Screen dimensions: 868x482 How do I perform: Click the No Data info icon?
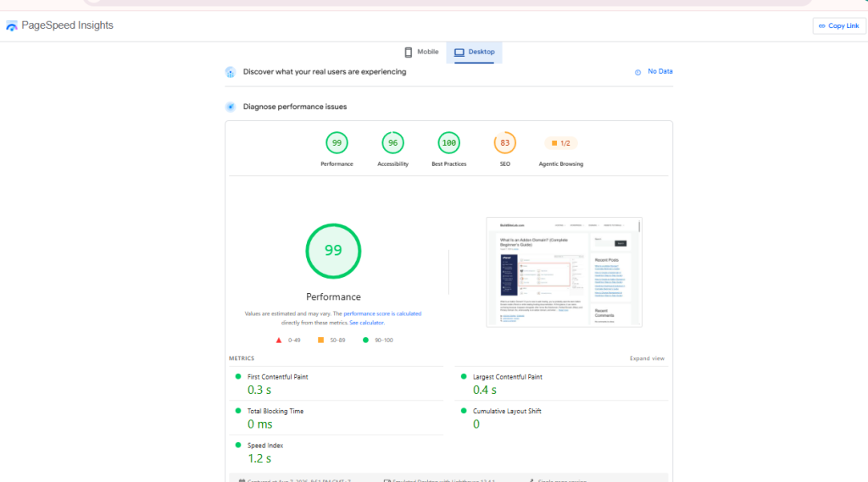[x=637, y=72]
